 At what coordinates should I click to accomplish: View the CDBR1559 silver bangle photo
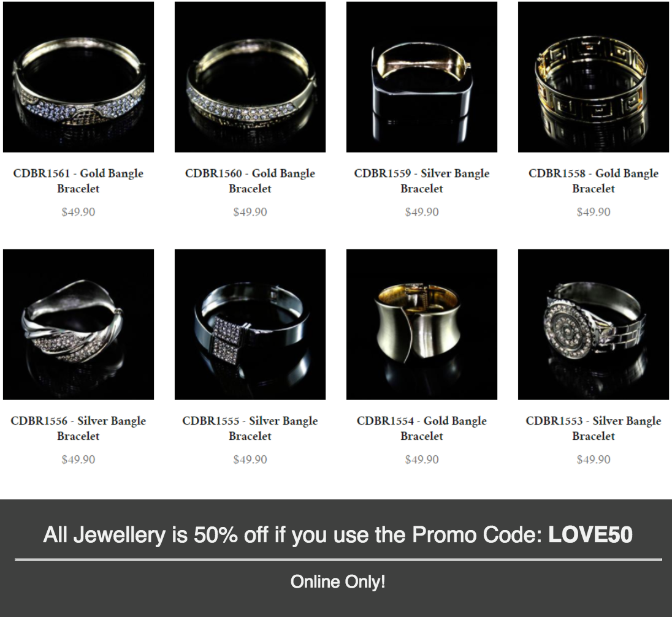[422, 77]
